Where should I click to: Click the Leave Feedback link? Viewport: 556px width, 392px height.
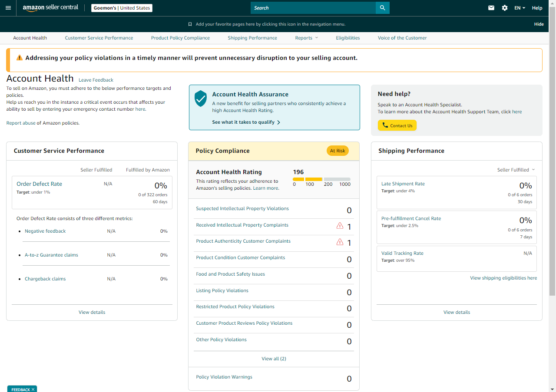click(x=96, y=80)
